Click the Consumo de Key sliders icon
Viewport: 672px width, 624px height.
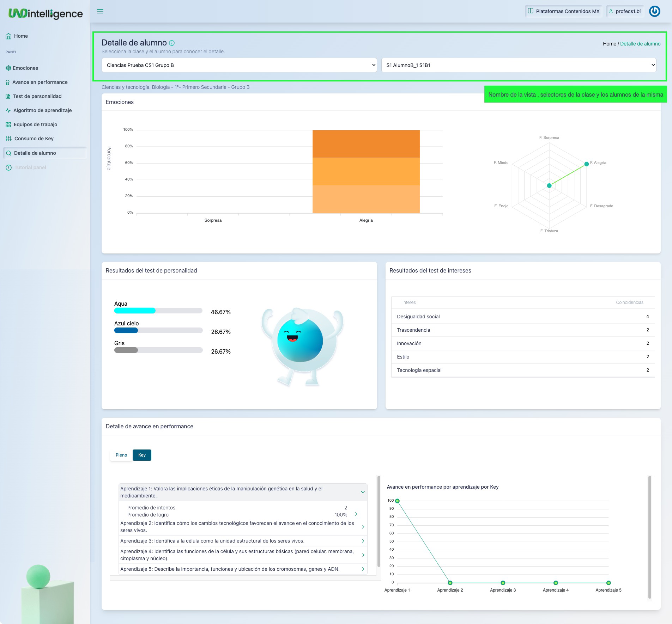(x=8, y=139)
